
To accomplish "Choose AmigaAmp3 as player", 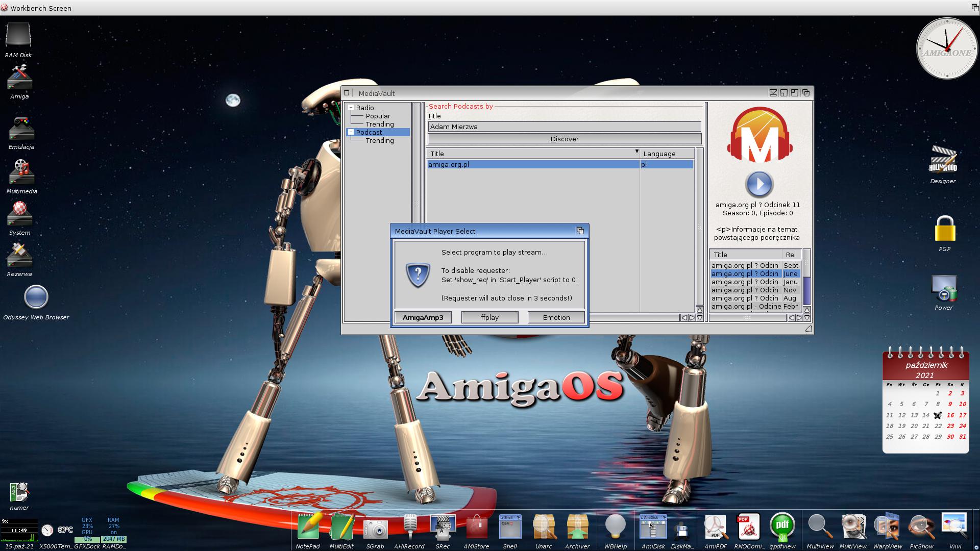I will click(x=423, y=317).
